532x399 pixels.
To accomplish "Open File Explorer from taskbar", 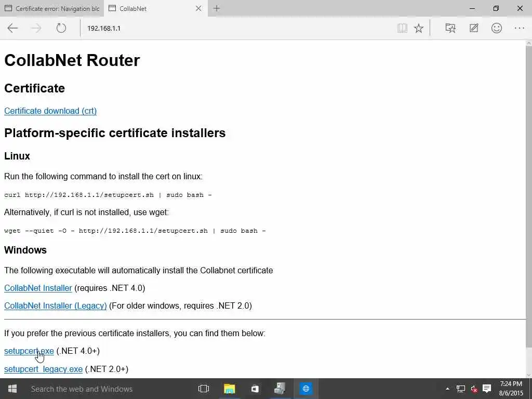I will (x=229, y=389).
